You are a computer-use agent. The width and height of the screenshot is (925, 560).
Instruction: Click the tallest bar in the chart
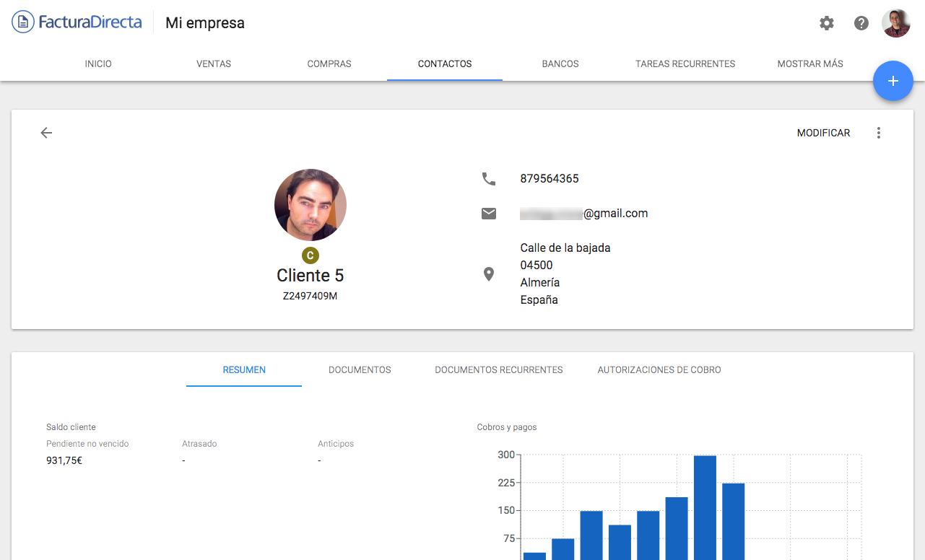click(705, 507)
